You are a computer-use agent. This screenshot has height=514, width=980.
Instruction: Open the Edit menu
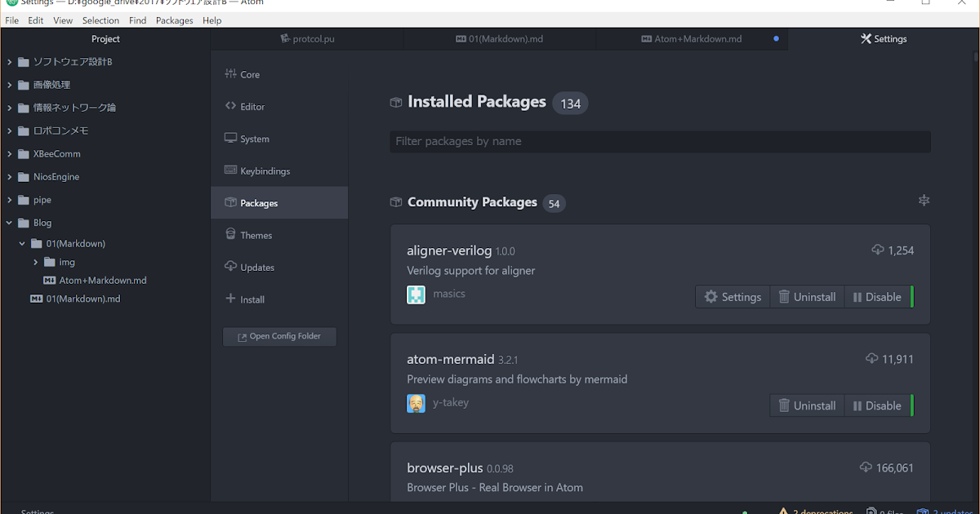(36, 20)
